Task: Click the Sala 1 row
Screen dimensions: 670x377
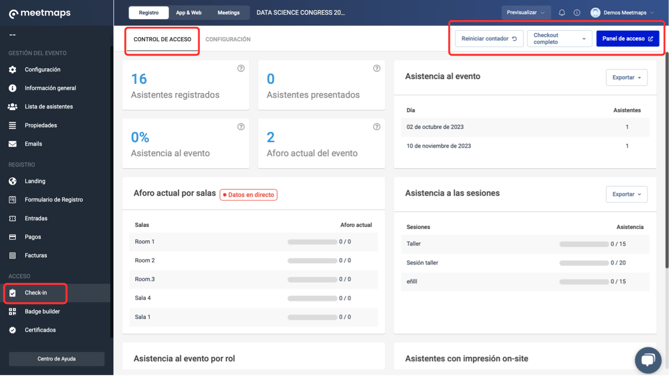Action: tap(253, 317)
